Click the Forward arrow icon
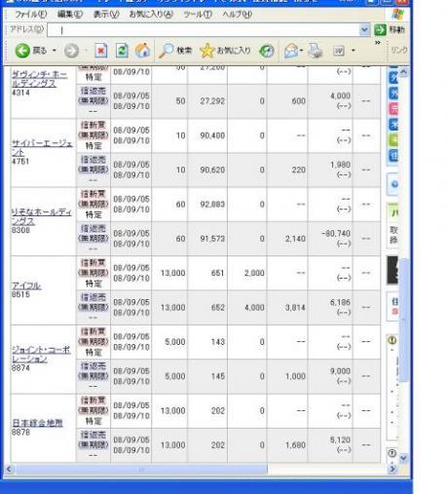The height and width of the screenshot is (494, 448). point(71,51)
